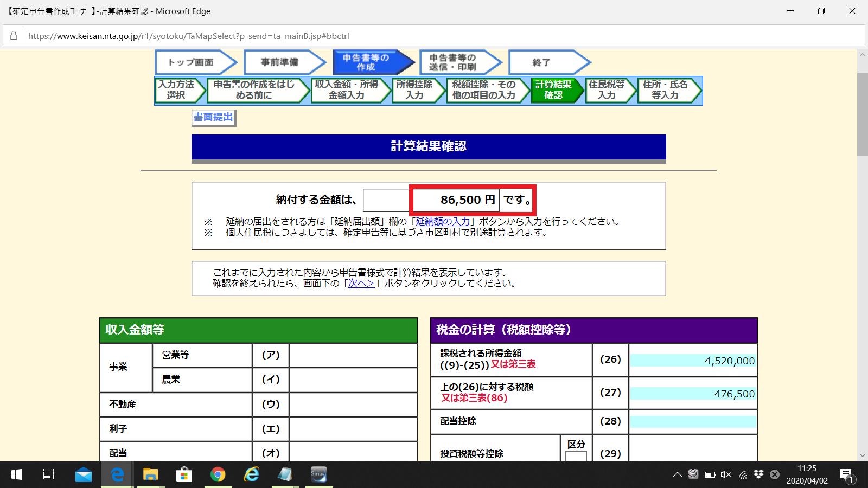Screen dimensions: 868x488
Task: Click the 延納額の入力 link
Action: (x=444, y=221)
